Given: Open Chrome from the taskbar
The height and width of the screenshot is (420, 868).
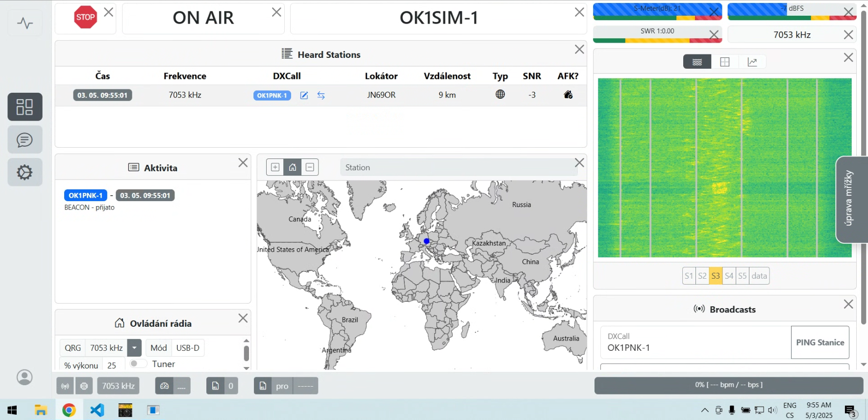Looking at the screenshot, I should [x=69, y=410].
